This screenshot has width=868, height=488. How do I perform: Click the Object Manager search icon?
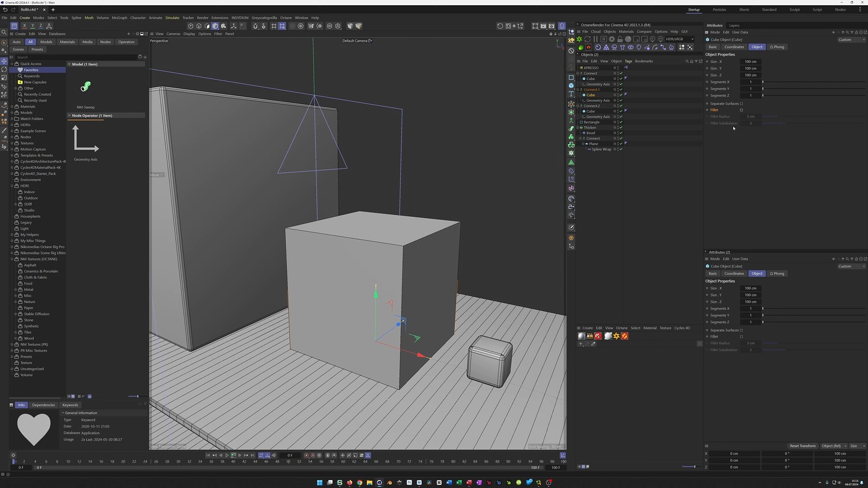687,61
